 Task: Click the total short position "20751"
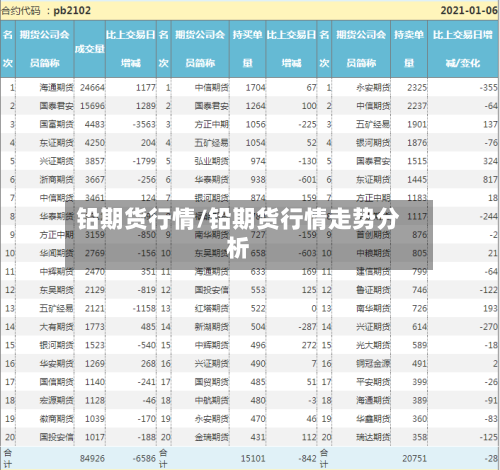[x=414, y=459]
